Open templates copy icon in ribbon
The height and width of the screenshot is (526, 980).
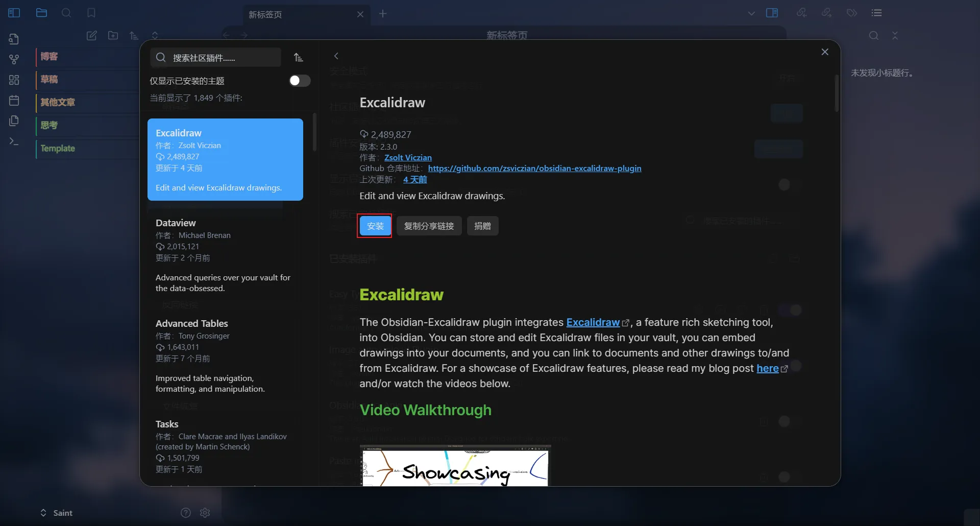point(14,121)
